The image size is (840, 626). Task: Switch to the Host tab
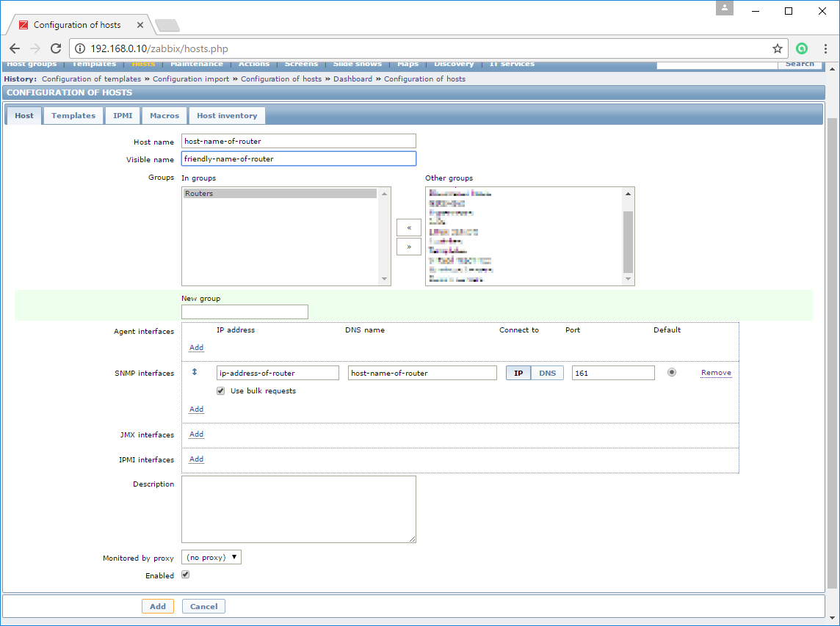click(x=24, y=116)
